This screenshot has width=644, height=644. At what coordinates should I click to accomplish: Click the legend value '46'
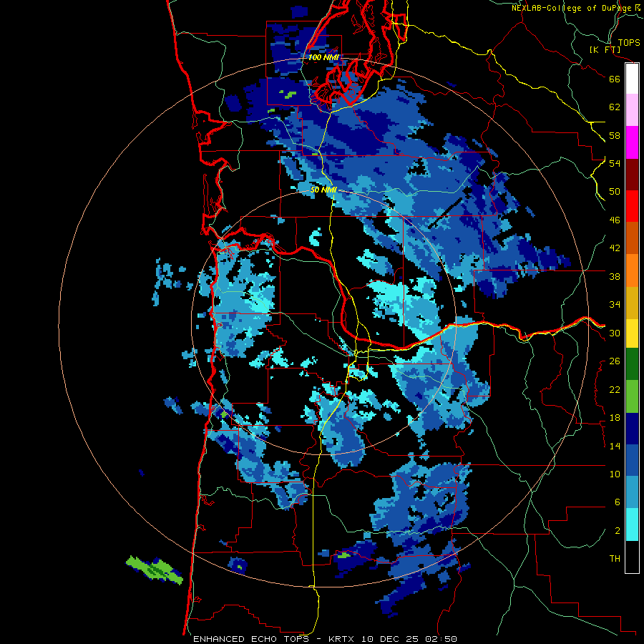click(x=615, y=220)
